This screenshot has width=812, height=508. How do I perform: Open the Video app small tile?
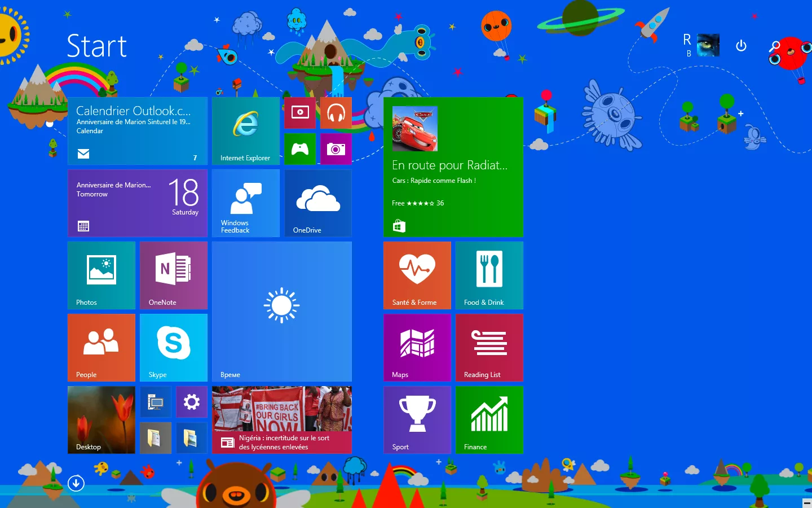coord(300,113)
